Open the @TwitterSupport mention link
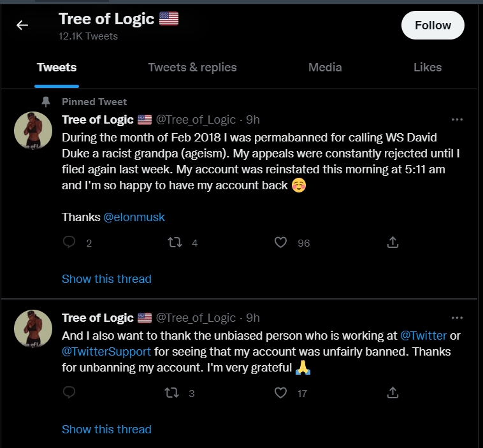 tap(106, 352)
